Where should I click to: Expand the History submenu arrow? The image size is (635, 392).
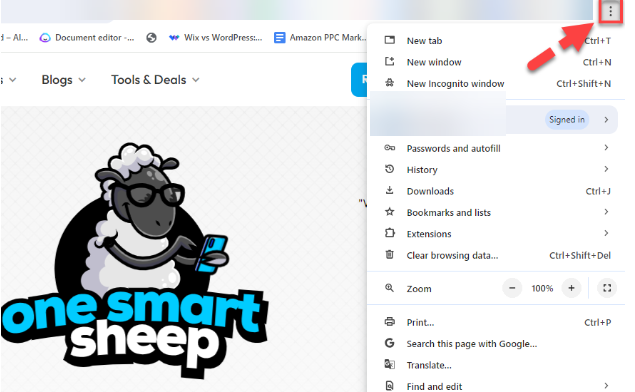(x=606, y=169)
